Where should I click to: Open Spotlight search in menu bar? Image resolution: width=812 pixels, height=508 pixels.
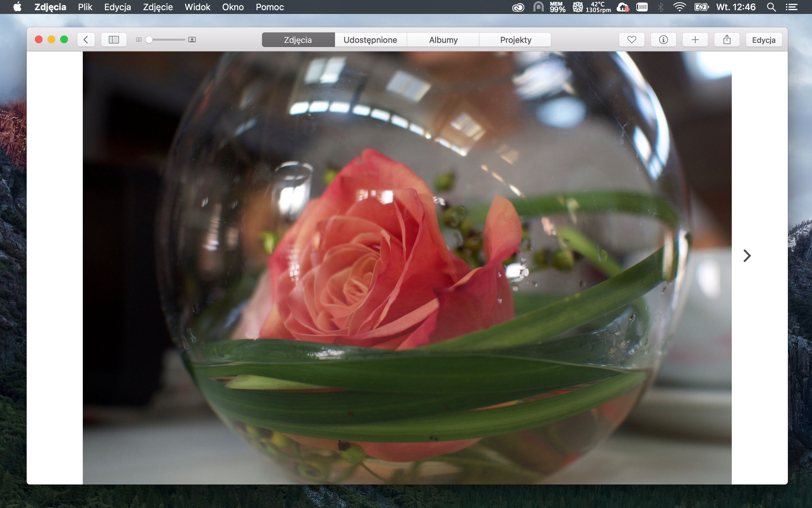(x=771, y=7)
